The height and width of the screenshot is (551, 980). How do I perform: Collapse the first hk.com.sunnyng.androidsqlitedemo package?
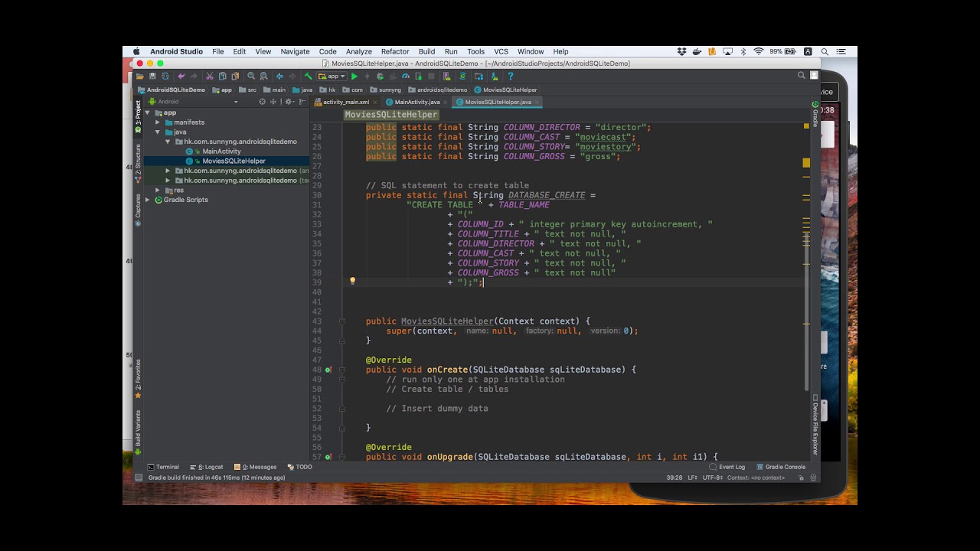[168, 142]
